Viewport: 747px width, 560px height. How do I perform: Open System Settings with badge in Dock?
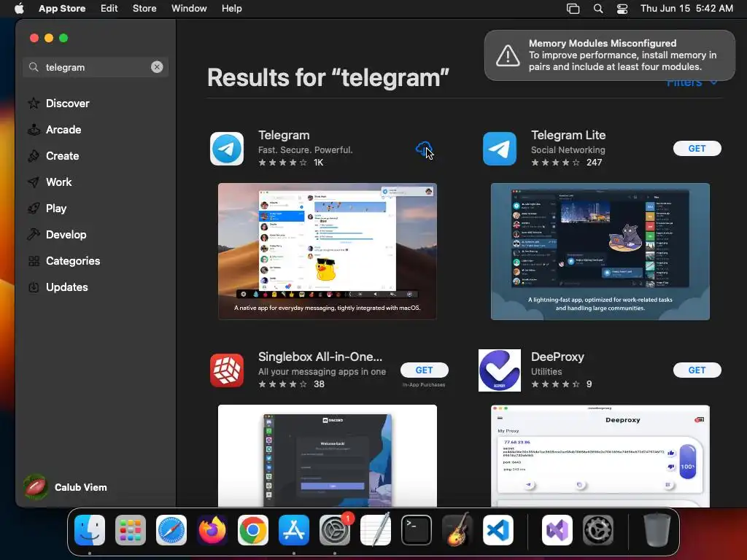(335, 530)
